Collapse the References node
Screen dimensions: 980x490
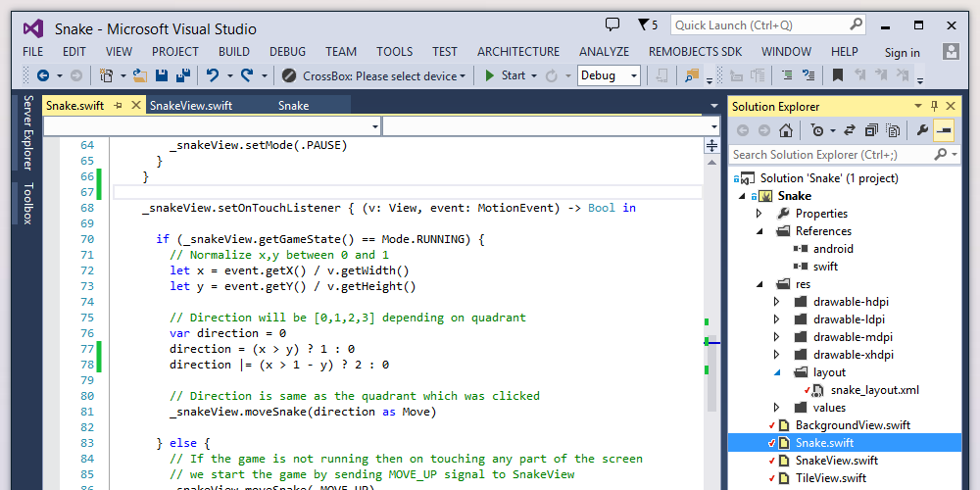759,231
